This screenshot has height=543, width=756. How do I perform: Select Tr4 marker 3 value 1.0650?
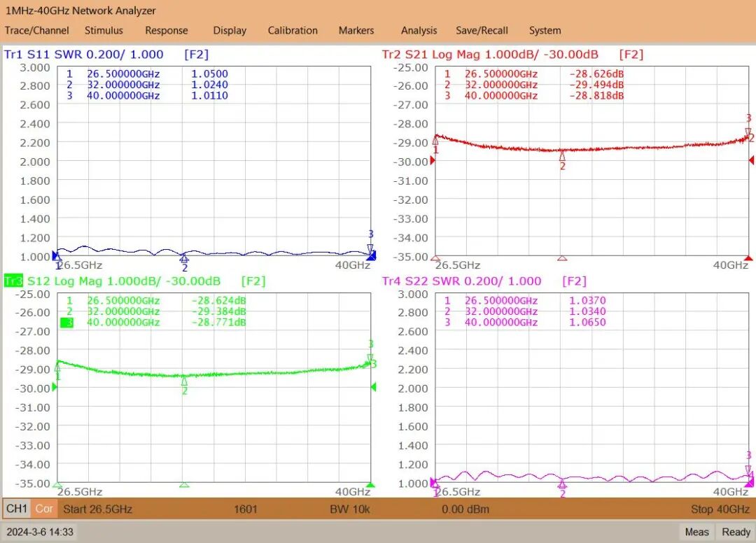point(587,322)
